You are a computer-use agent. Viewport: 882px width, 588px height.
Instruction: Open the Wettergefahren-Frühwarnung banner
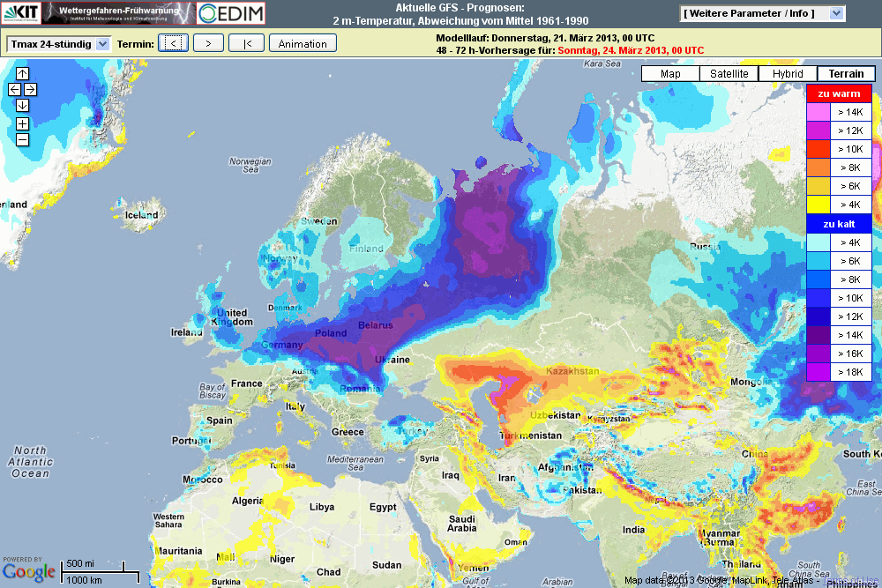(x=117, y=13)
